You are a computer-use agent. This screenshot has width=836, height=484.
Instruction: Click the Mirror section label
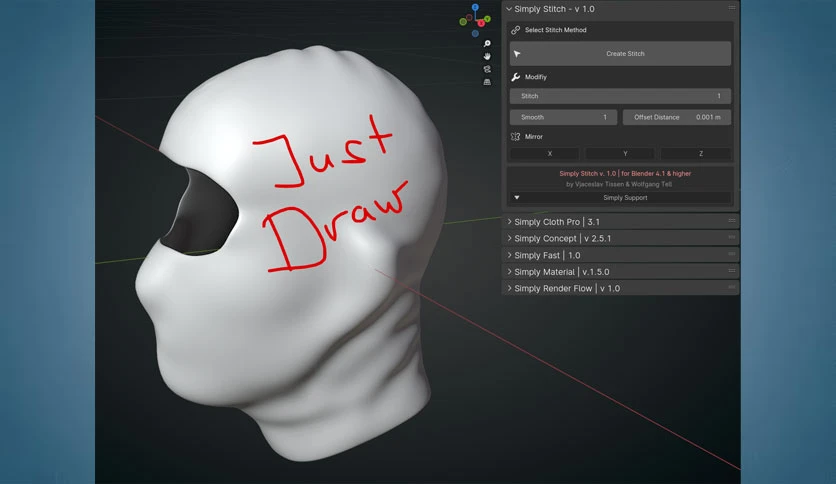(534, 137)
